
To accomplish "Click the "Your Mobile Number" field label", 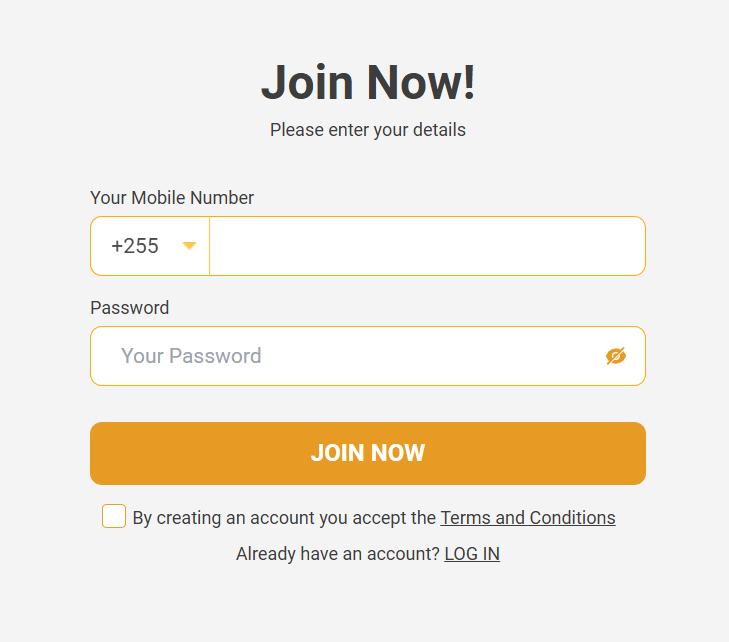I will tap(172, 198).
